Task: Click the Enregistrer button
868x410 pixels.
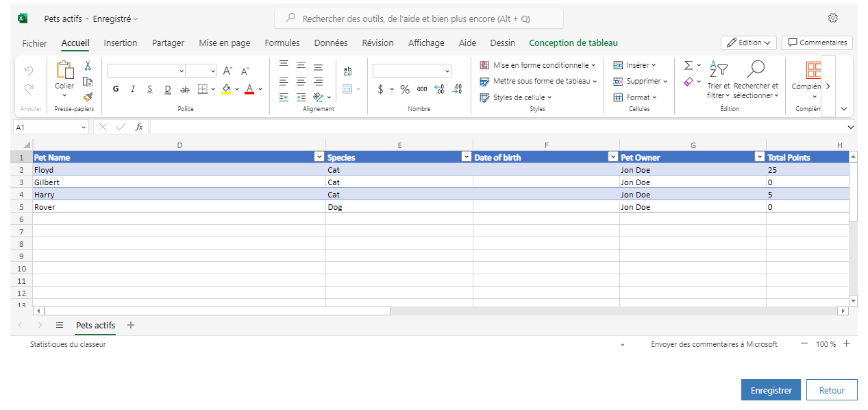Action: (x=771, y=390)
